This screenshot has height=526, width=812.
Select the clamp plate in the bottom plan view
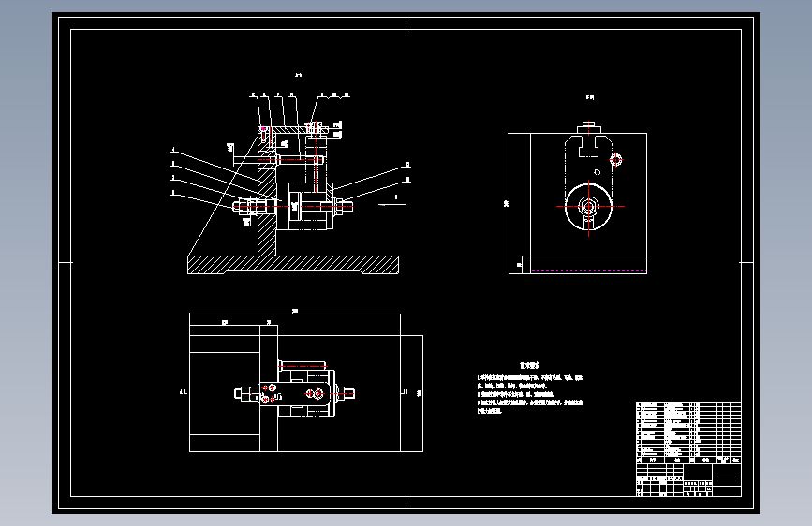click(x=294, y=394)
